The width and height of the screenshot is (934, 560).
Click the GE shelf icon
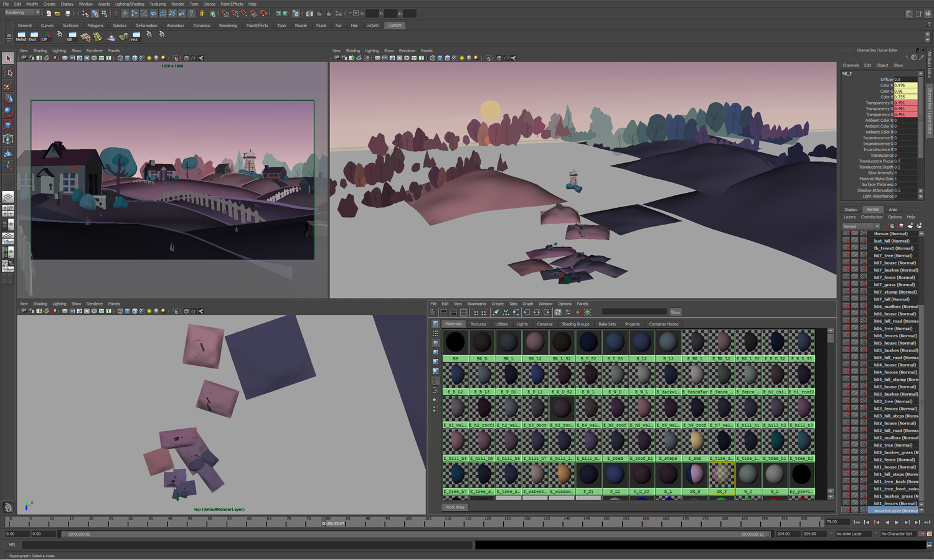pyautogui.click(x=72, y=35)
